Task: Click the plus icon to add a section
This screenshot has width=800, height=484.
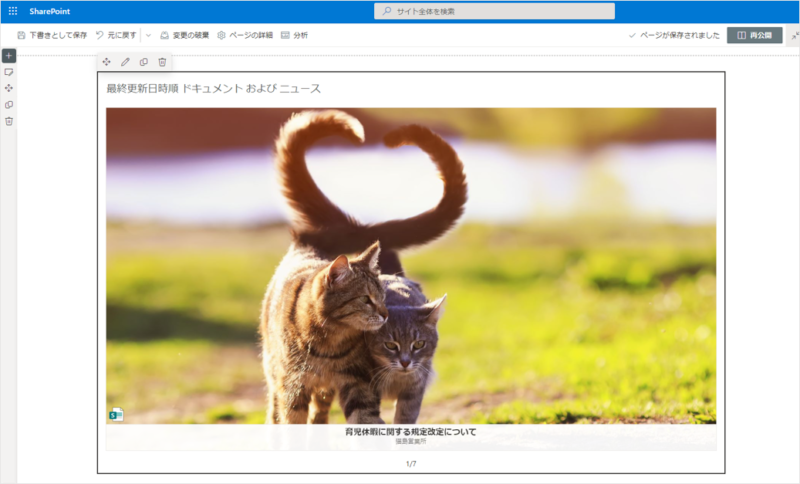Action: 9,55
